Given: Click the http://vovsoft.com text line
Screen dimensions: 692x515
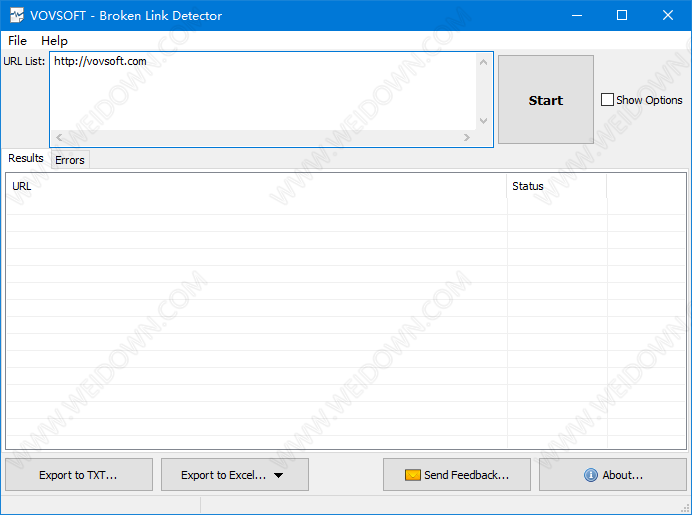Looking at the screenshot, I should (x=100, y=61).
